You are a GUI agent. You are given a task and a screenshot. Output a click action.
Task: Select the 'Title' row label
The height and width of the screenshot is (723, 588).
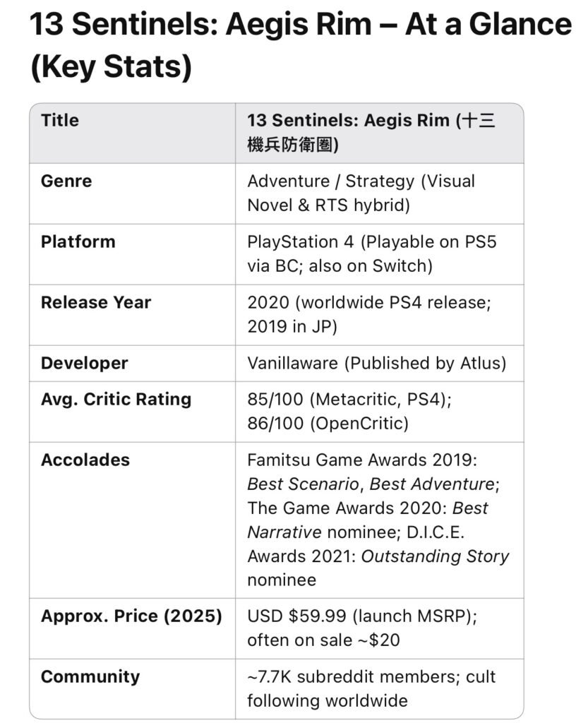point(60,120)
